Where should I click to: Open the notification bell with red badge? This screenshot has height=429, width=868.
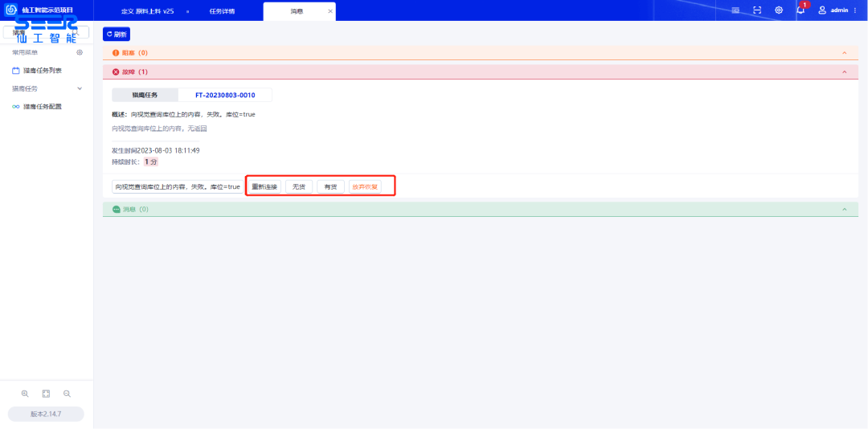(800, 10)
